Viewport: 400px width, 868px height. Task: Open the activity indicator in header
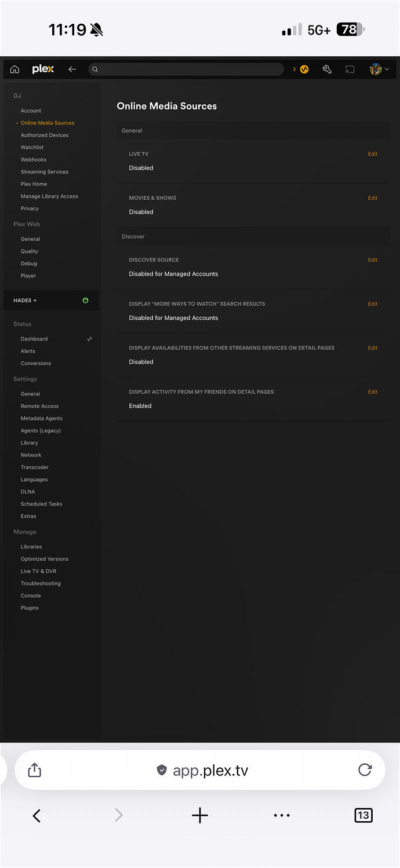pos(304,69)
